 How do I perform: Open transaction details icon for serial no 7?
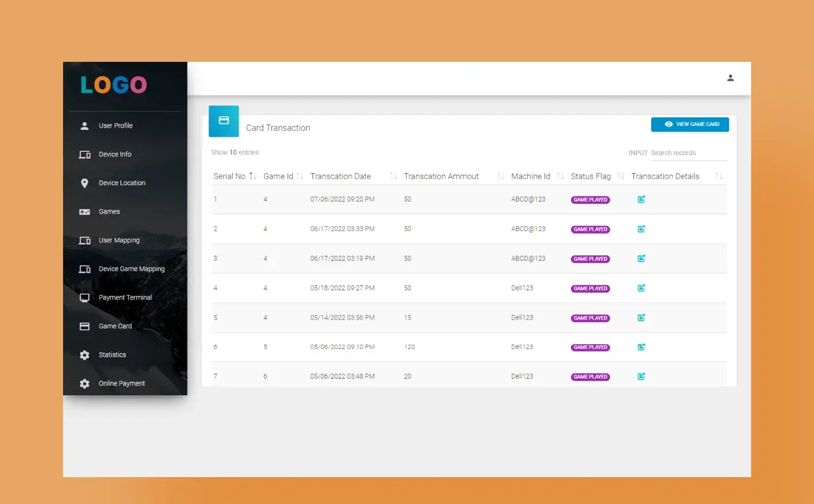(641, 376)
